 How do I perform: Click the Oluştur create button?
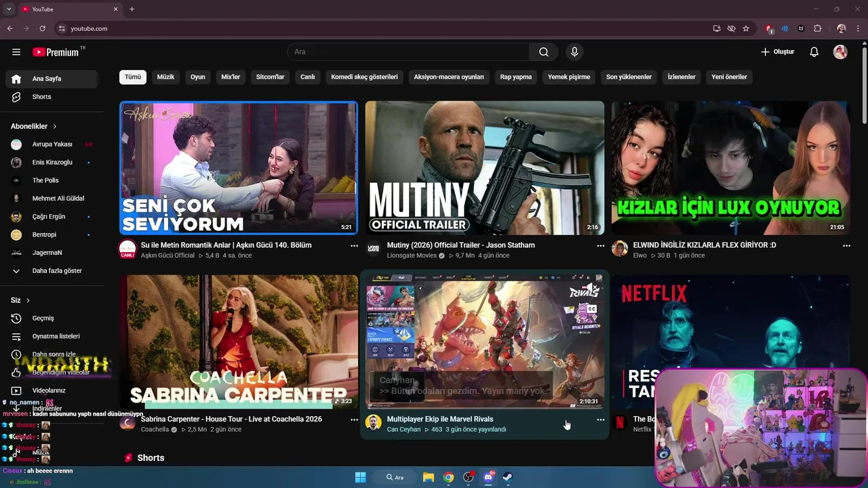click(777, 52)
